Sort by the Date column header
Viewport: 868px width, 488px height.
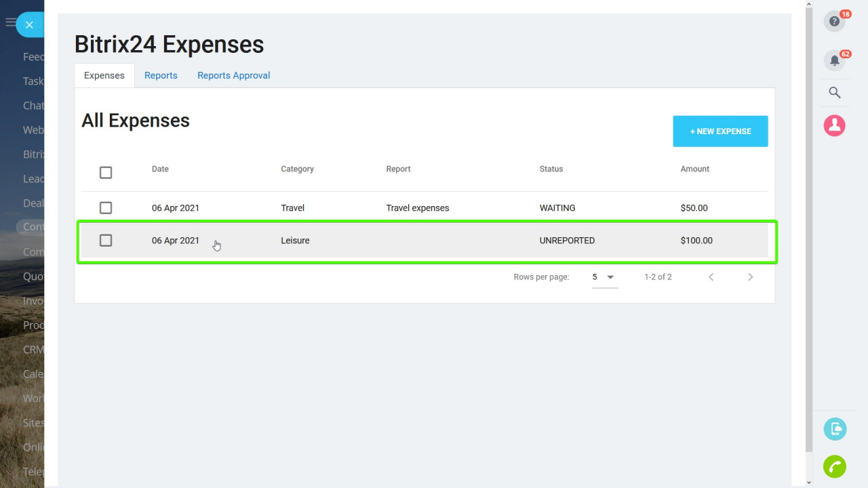[x=160, y=169]
